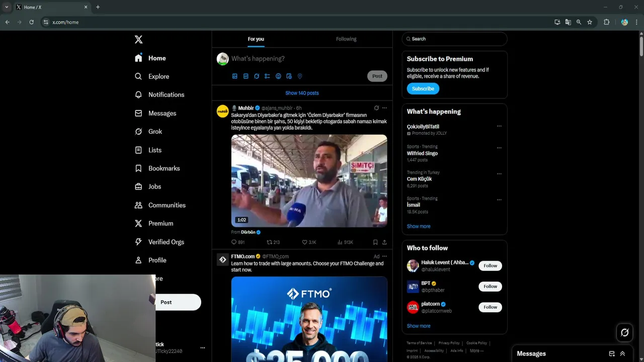The image size is (644, 362).
Task: Open Wilfried Singo trend options
Action: pyautogui.click(x=499, y=148)
